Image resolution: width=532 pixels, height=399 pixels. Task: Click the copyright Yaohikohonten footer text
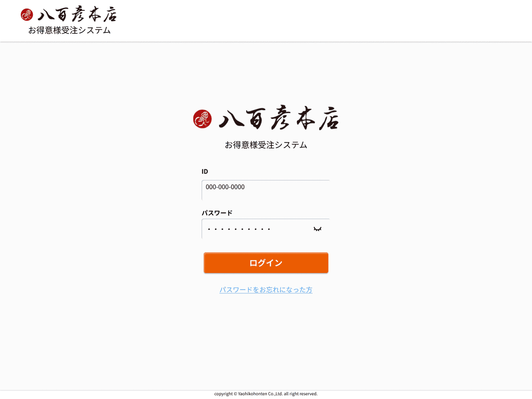point(266,394)
